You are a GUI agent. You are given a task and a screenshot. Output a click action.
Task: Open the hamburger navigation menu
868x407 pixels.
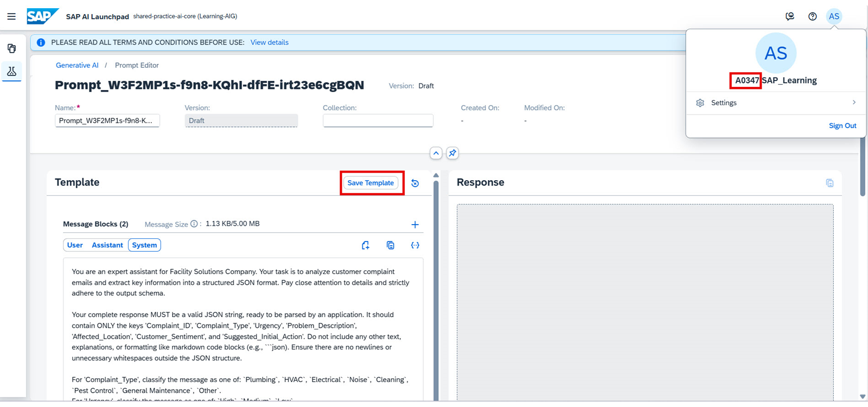tap(11, 16)
